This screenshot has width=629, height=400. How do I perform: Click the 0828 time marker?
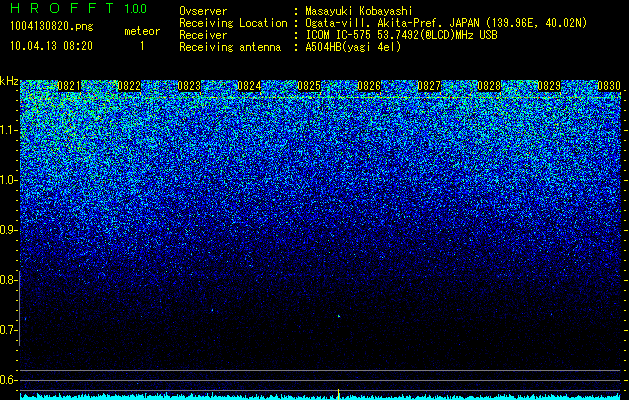489,86
